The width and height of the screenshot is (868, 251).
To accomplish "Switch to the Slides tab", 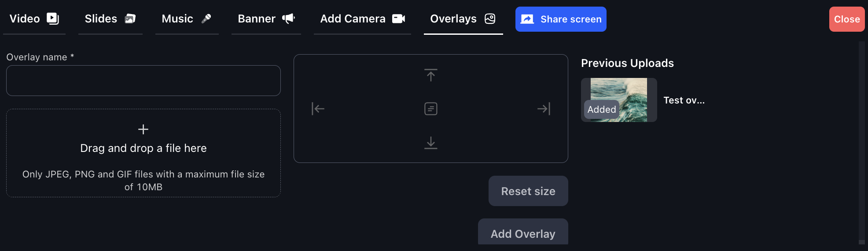I will pos(110,19).
